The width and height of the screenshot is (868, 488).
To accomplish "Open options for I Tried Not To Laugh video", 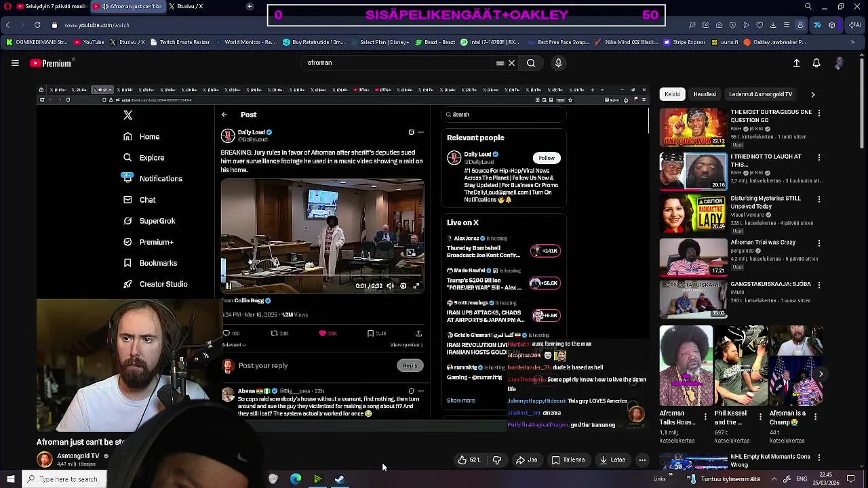I will pos(819,157).
